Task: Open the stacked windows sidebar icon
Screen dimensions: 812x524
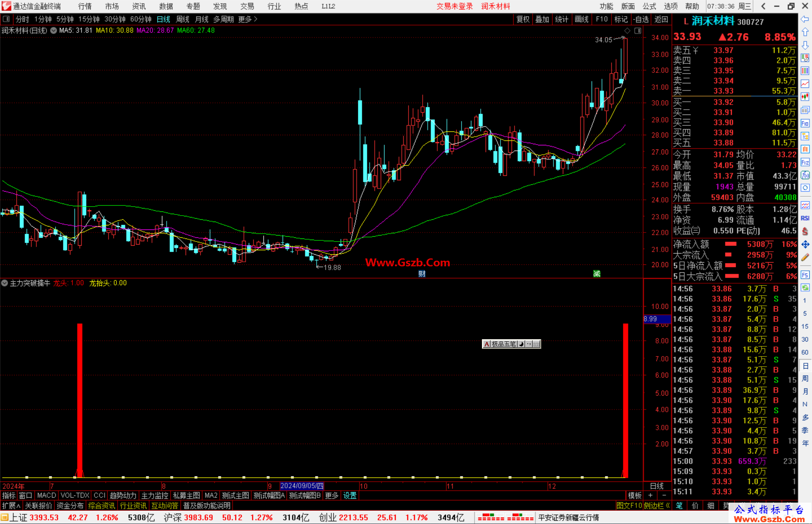Action: click(805, 110)
